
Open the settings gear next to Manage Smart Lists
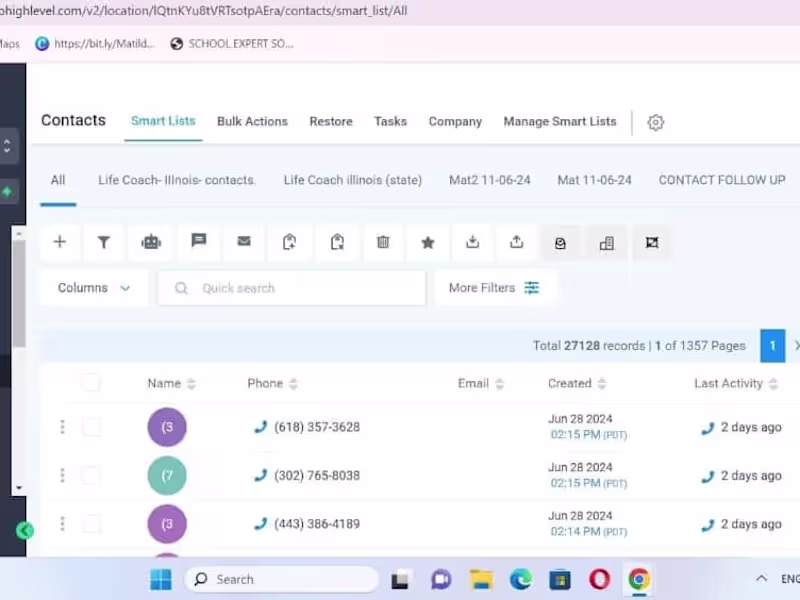pyautogui.click(x=656, y=122)
